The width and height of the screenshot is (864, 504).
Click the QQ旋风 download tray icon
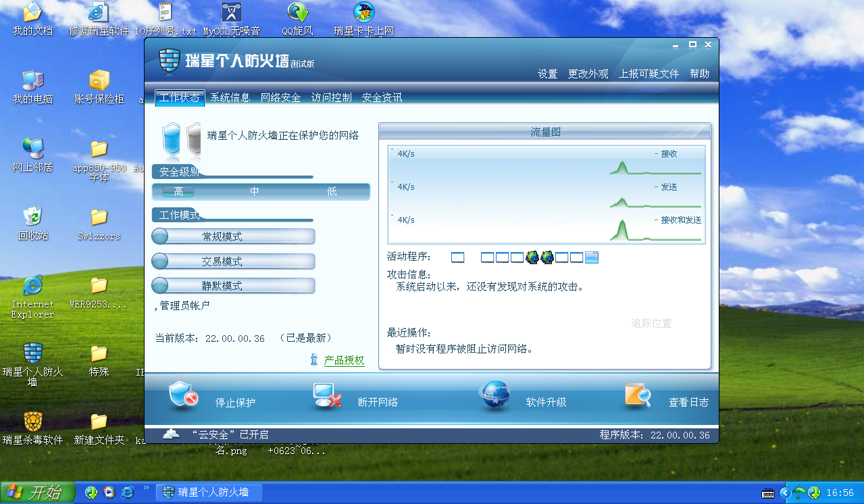(x=814, y=493)
